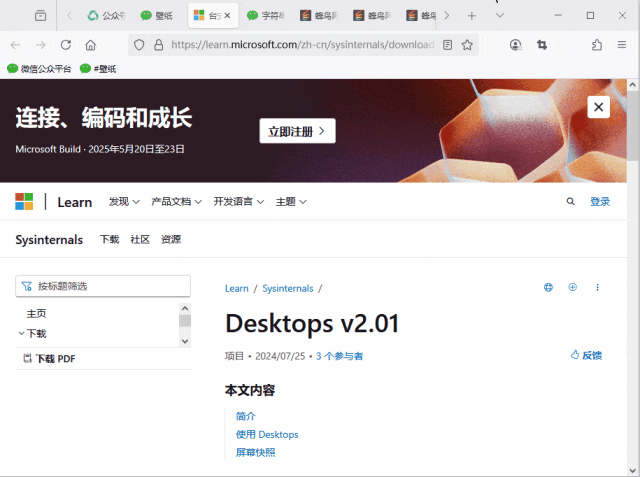Screen dimensions: 640x477
Task: Click the 立即注册 register button
Action: [x=298, y=131]
